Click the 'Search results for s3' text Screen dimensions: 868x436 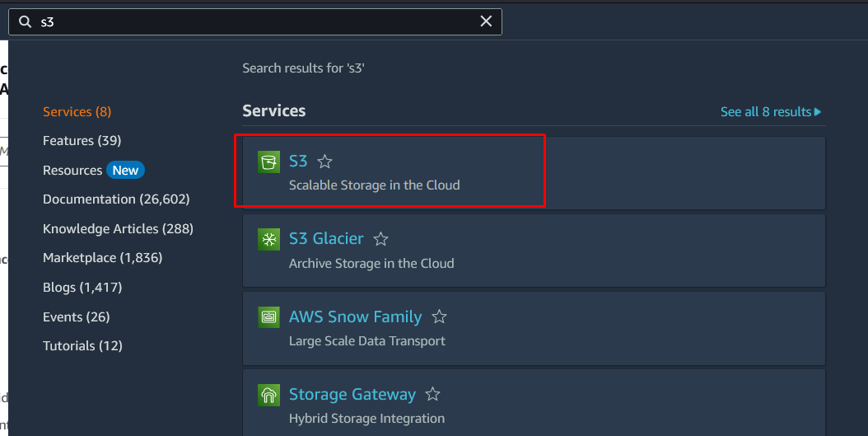coord(303,68)
